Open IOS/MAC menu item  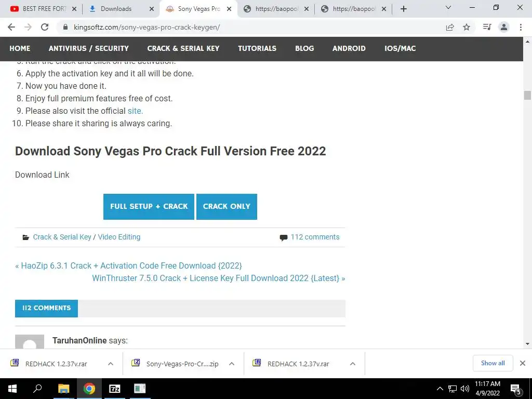pos(400,48)
